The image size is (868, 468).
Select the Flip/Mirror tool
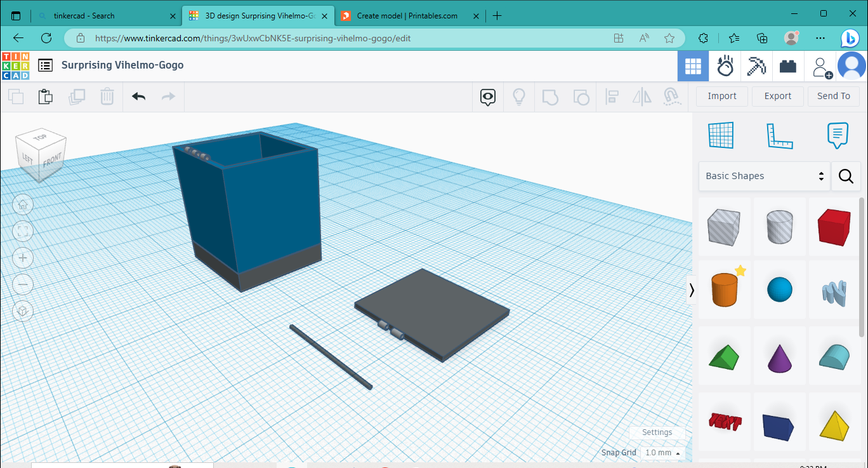click(641, 97)
